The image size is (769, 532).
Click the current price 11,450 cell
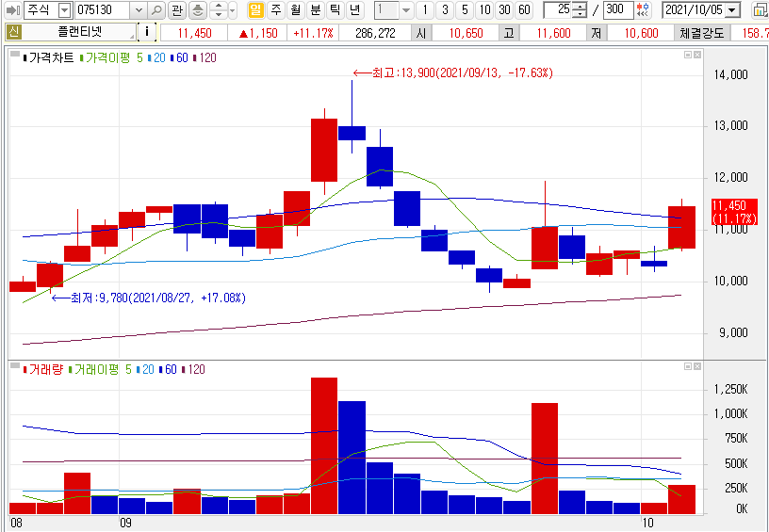(194, 33)
